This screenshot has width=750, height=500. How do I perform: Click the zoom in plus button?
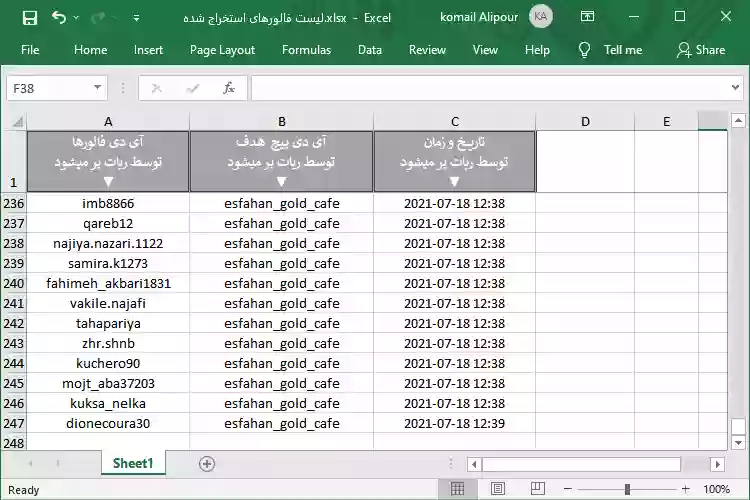tap(689, 489)
